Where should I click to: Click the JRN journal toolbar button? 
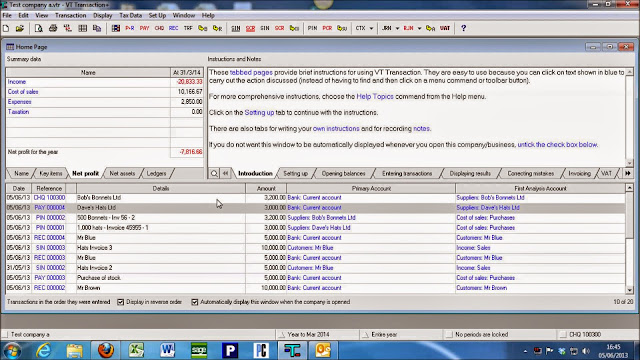point(387,28)
